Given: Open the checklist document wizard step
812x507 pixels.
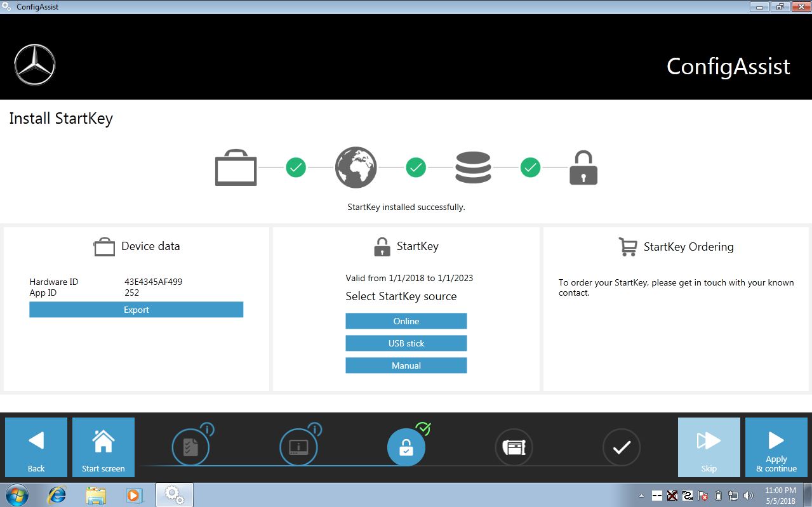Looking at the screenshot, I should click(190, 447).
